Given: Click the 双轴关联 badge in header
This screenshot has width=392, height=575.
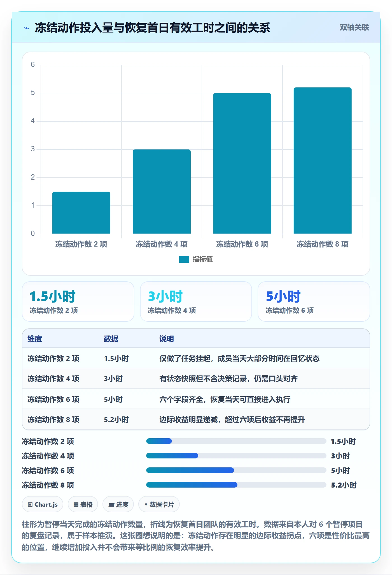Looking at the screenshot, I should click(x=354, y=27).
